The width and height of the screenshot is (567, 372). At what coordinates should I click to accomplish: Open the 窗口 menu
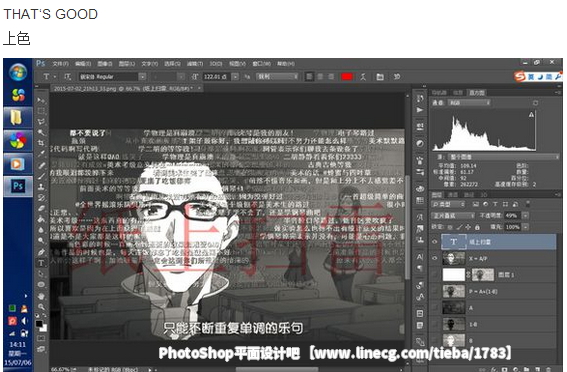261,64
